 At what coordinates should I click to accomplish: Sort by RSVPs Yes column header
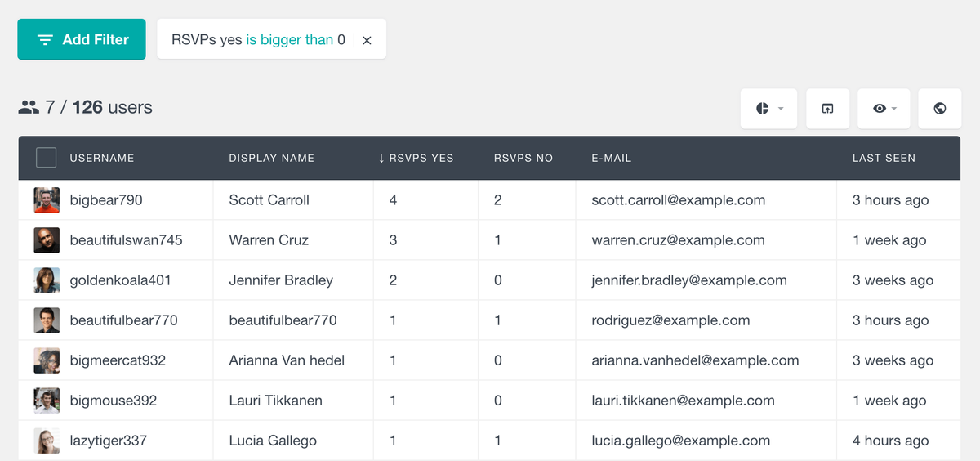pyautogui.click(x=416, y=158)
